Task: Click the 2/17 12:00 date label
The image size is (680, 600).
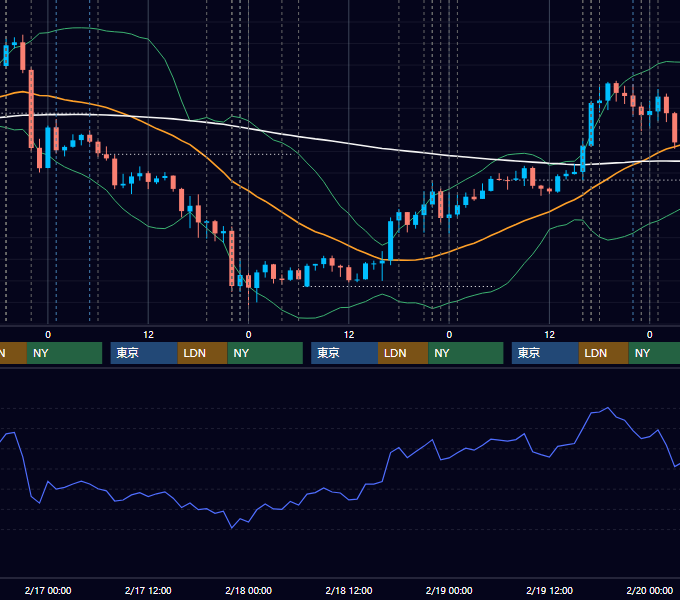Action: (148, 590)
